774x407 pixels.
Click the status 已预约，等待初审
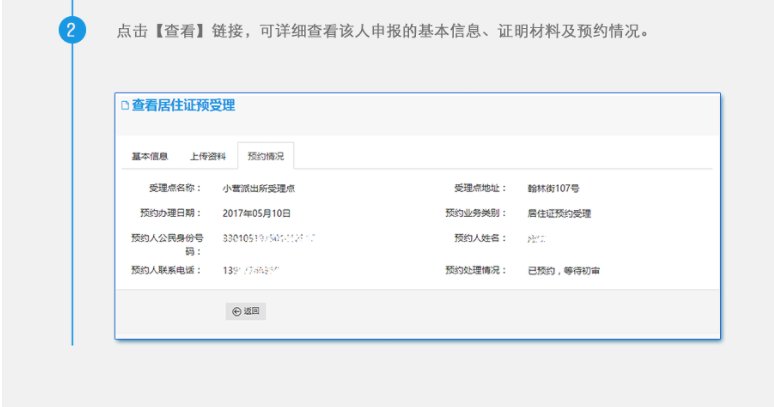[564, 270]
